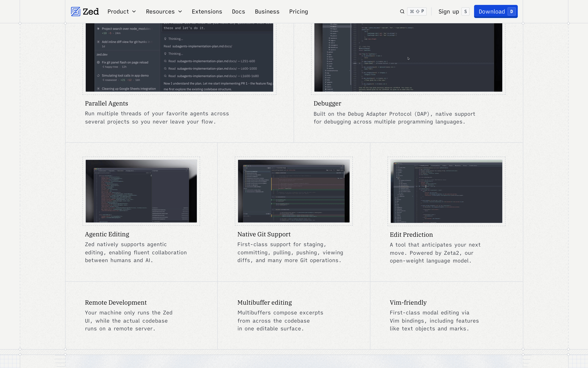Click the Debugger heading
Image resolution: width=588 pixels, height=368 pixels.
pos(327,103)
